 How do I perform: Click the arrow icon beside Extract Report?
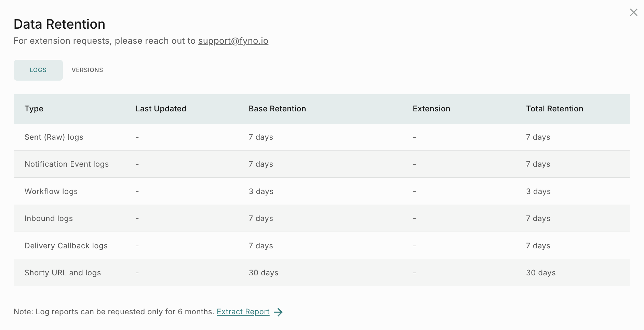pyautogui.click(x=278, y=312)
